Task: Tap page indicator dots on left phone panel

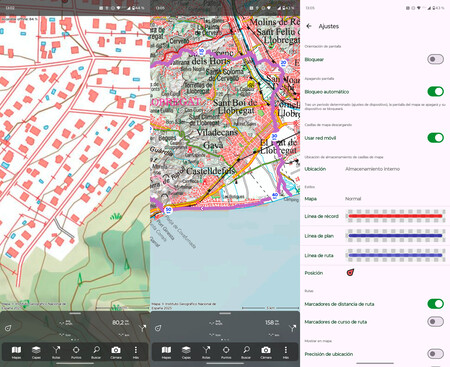Action: pyautogui.click(x=75, y=339)
